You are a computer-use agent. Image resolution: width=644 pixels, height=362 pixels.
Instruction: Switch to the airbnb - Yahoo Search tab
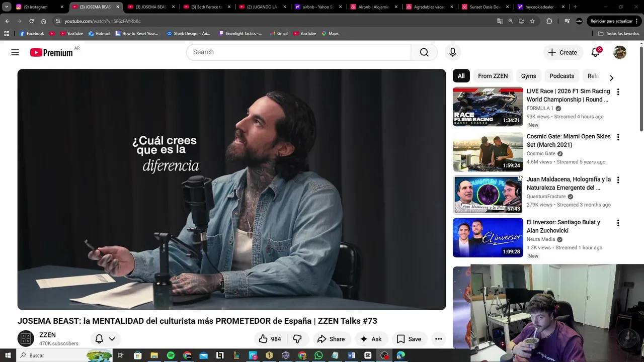[319, 7]
